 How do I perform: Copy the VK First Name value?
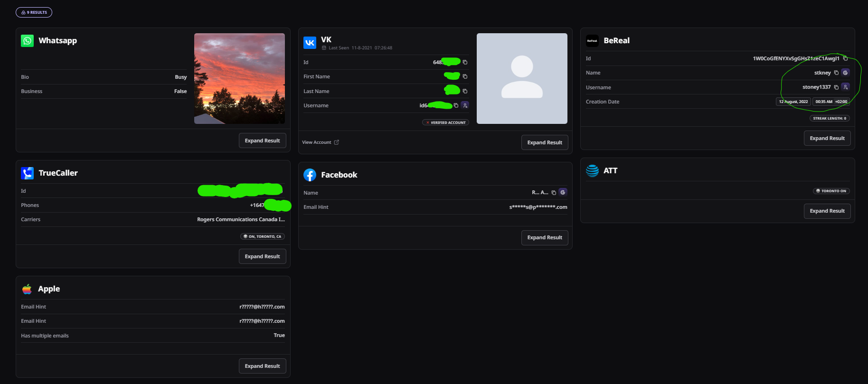(465, 76)
